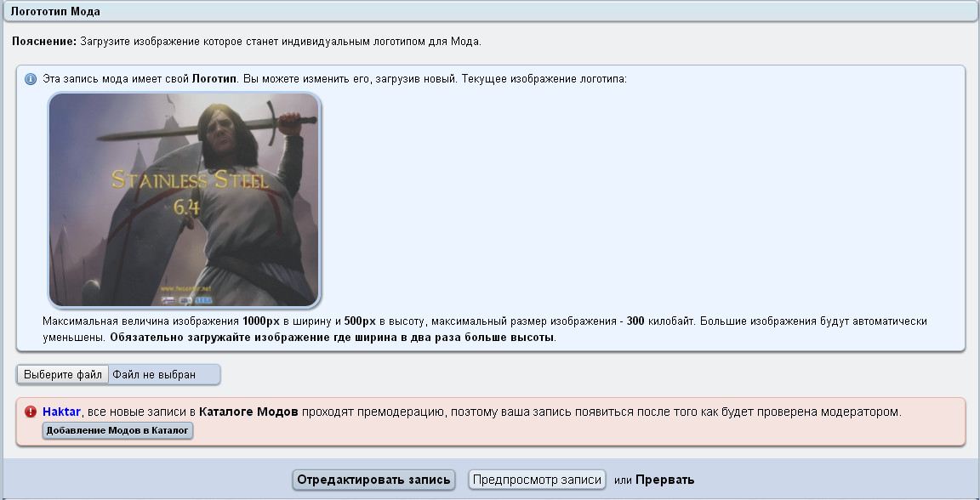The image size is (980, 500).
Task: Click the bold 'Логотип' word in notice
Action: [x=214, y=79]
